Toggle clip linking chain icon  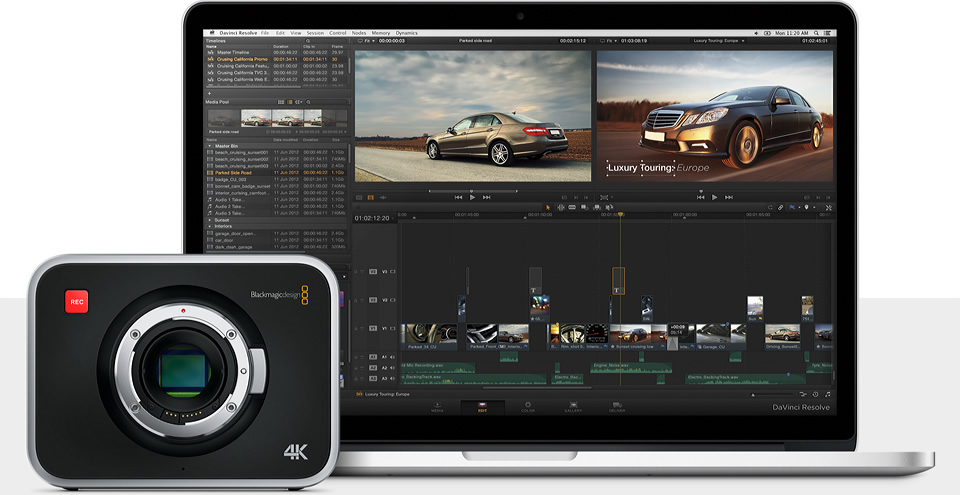[x=780, y=208]
